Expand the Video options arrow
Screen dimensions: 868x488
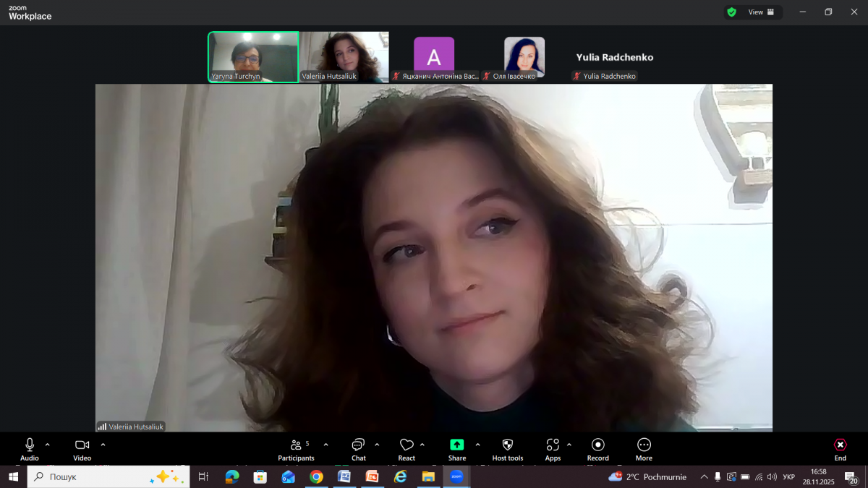(103, 445)
